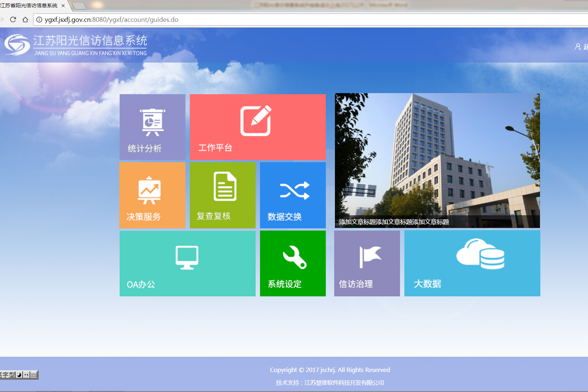Open the 决策服务 decision service tile

[152, 195]
